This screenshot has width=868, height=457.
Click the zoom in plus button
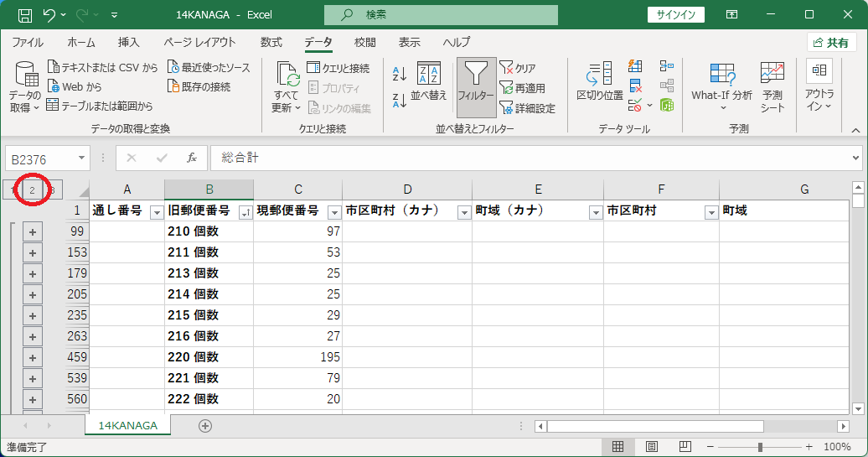click(809, 446)
